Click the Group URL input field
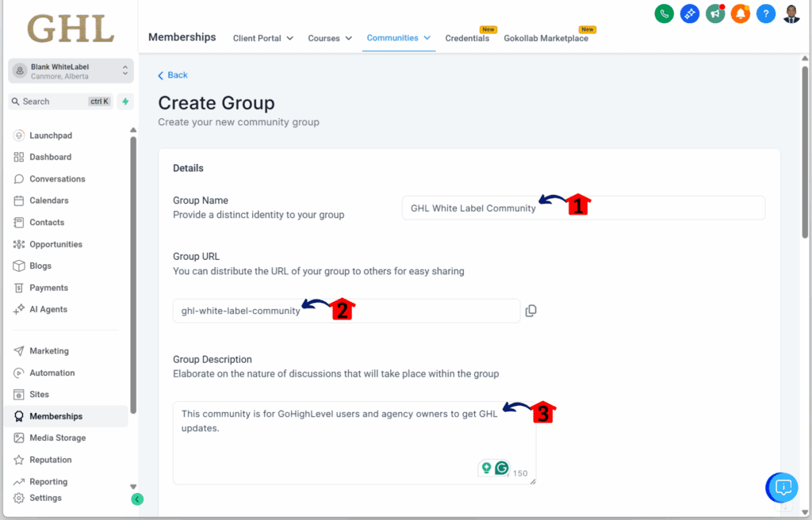This screenshot has height=520, width=812. click(x=347, y=311)
